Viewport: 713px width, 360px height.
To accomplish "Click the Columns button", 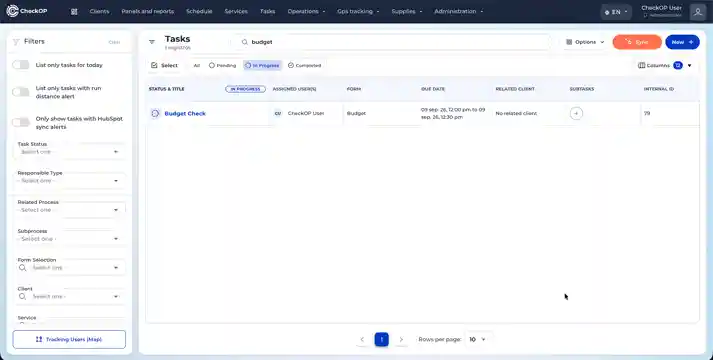I will 654,65.
